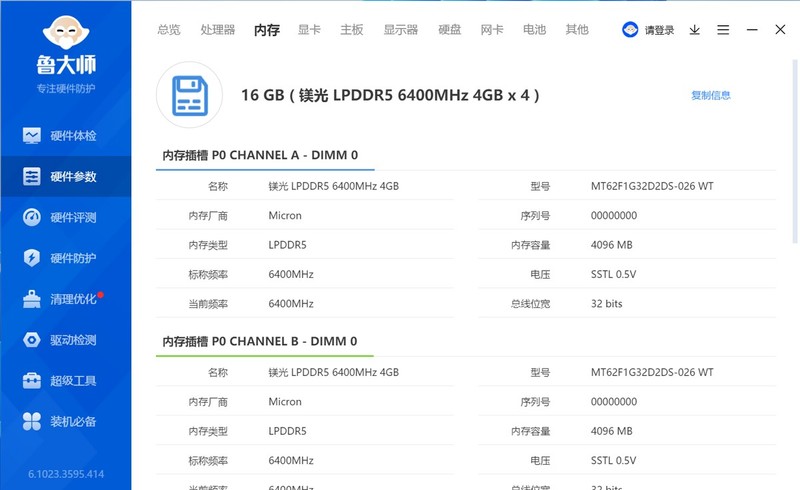The height and width of the screenshot is (490, 800).
Task: Click the download arrow icon
Action: click(x=694, y=30)
